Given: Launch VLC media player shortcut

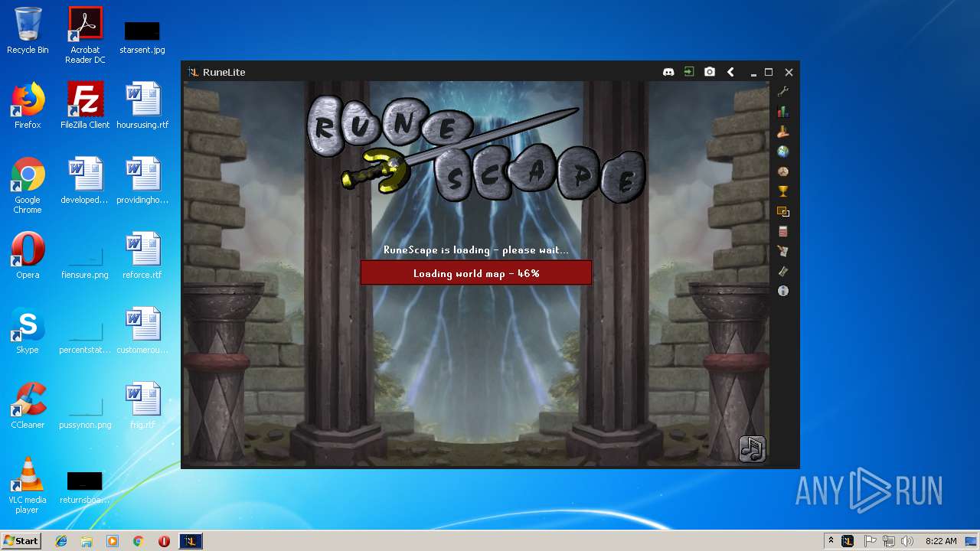Looking at the screenshot, I should (28, 485).
